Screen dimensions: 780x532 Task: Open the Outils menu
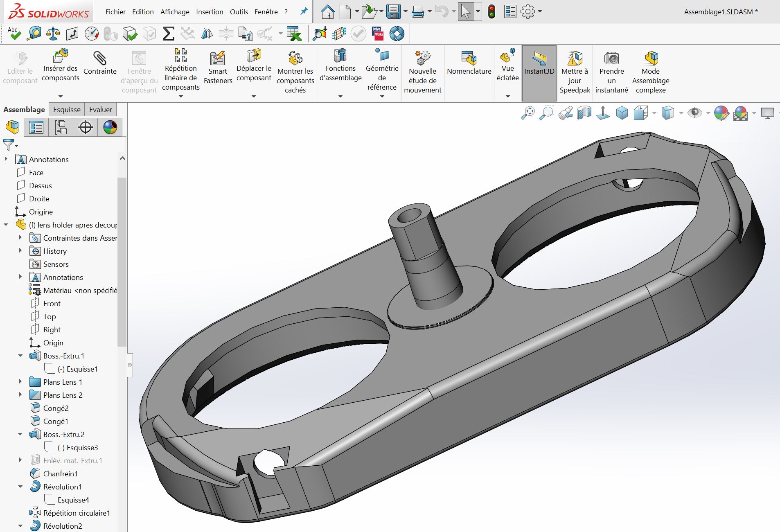239,12
